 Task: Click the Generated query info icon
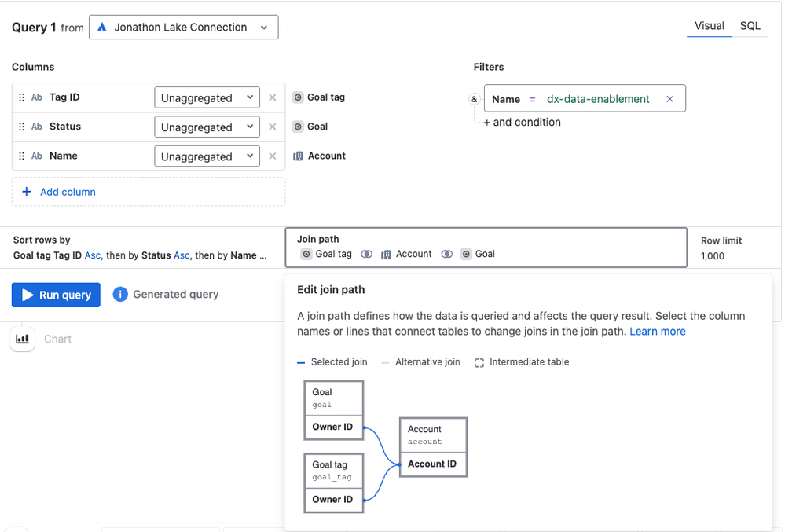120,295
